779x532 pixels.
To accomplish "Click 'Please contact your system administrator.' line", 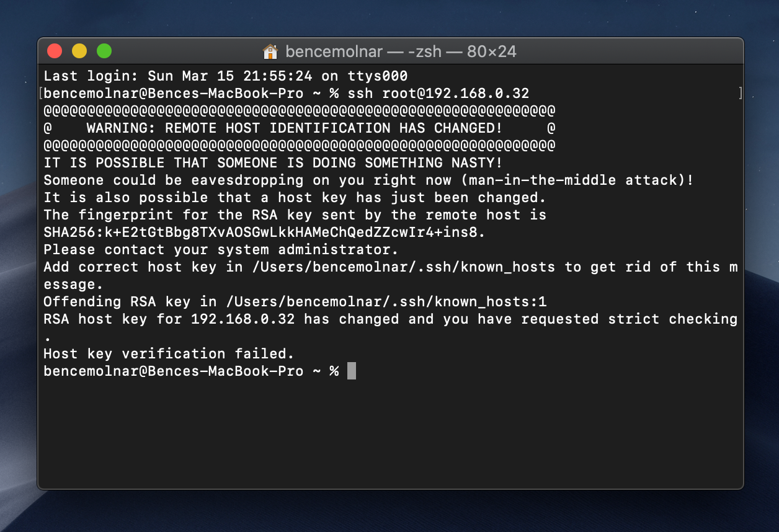I will click(221, 250).
